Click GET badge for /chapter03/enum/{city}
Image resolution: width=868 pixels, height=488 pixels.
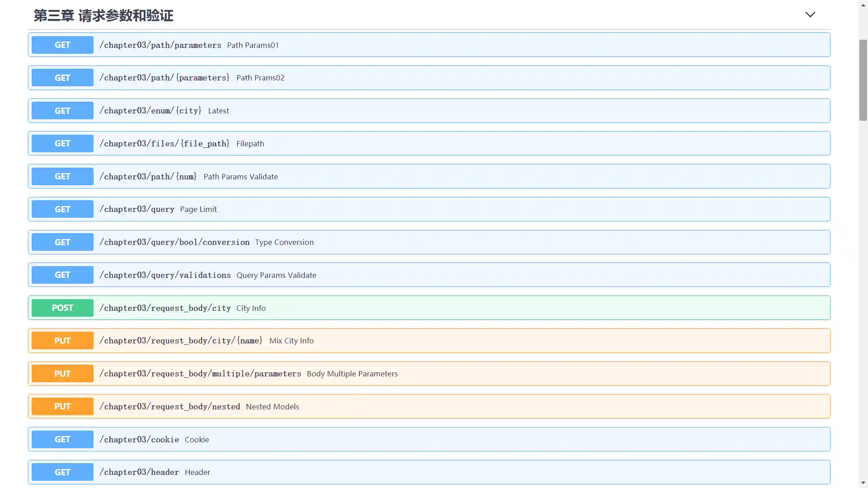62,111
